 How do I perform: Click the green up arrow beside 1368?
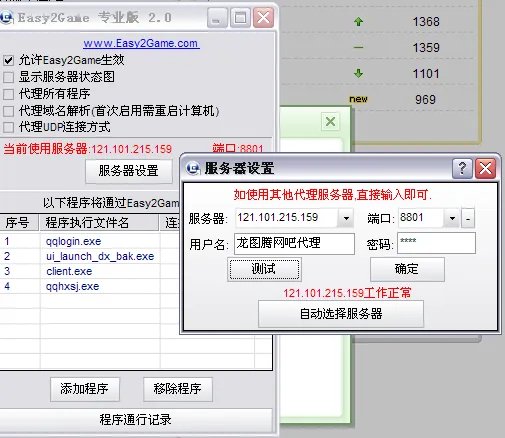pyautogui.click(x=358, y=22)
